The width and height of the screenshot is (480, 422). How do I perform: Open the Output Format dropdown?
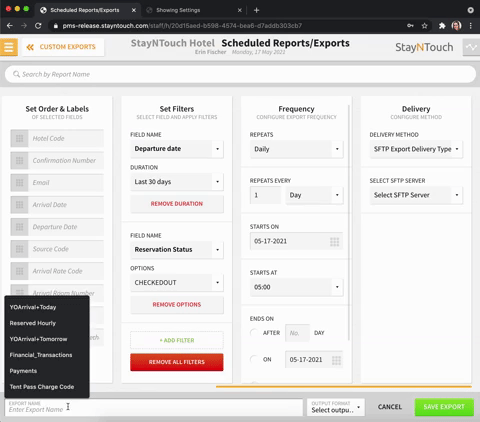point(336,407)
